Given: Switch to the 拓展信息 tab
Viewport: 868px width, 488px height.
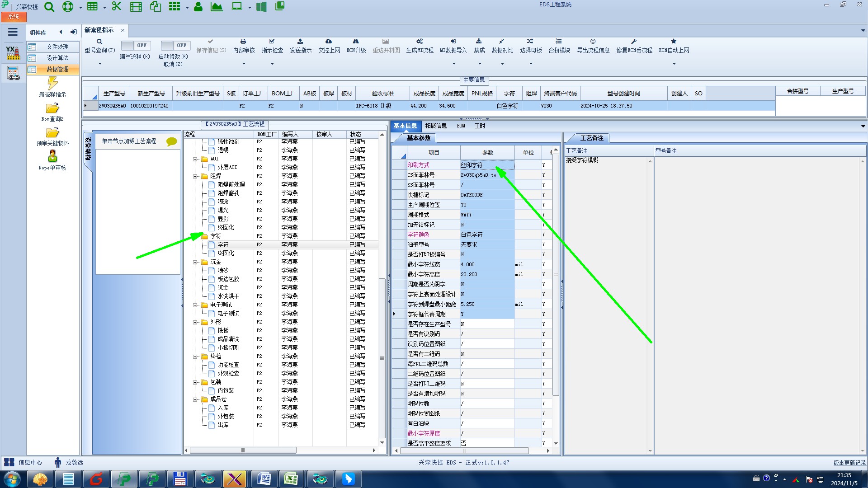Looking at the screenshot, I should tap(436, 126).
